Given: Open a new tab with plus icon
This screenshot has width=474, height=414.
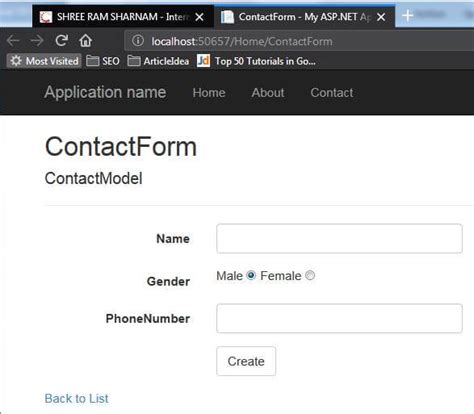Looking at the screenshot, I should click(407, 15).
